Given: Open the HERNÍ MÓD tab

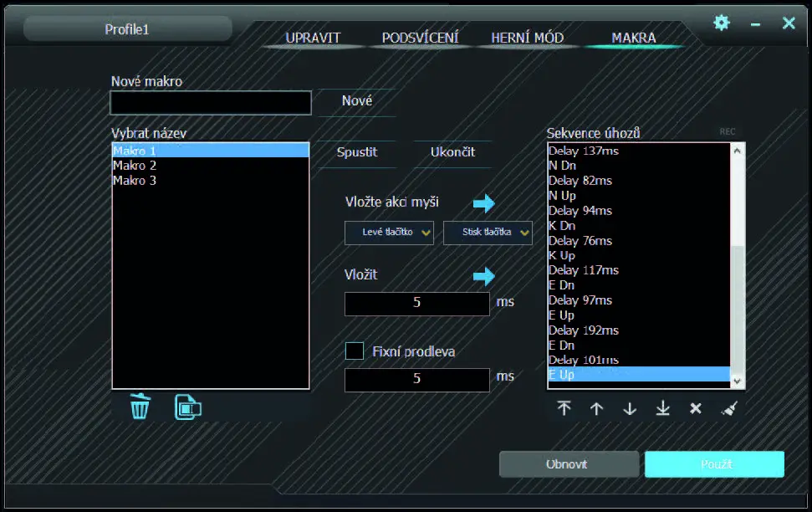Looking at the screenshot, I should [x=527, y=38].
